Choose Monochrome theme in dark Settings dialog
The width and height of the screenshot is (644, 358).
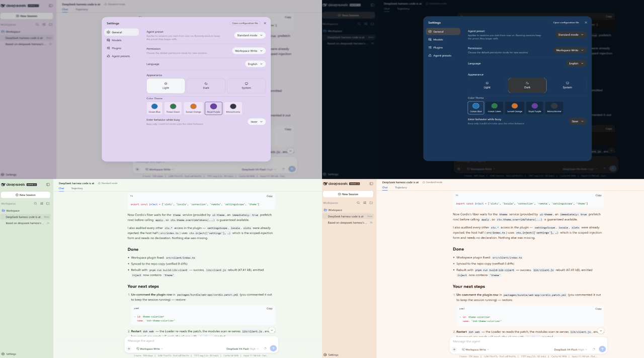(554, 108)
